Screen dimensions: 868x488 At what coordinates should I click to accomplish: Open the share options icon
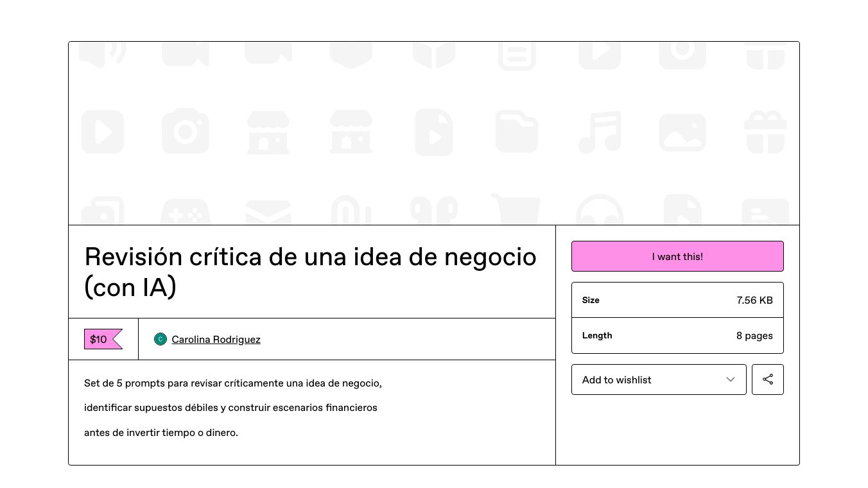pos(768,379)
